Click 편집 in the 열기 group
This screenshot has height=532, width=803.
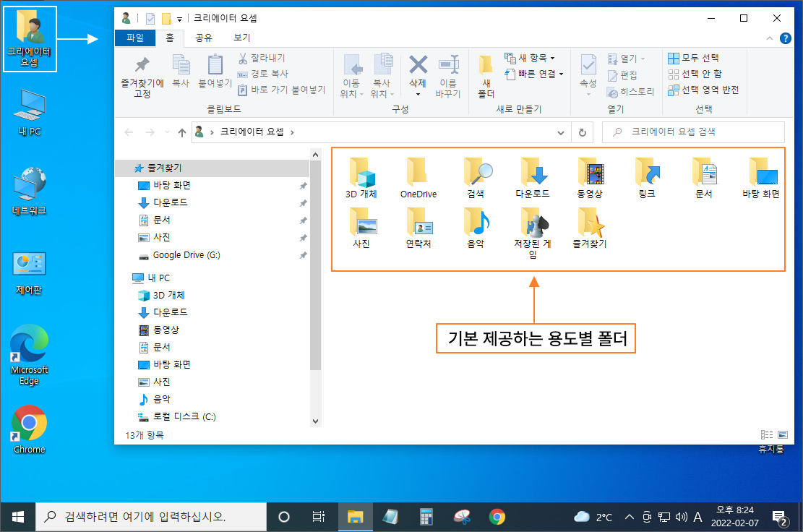click(622, 75)
